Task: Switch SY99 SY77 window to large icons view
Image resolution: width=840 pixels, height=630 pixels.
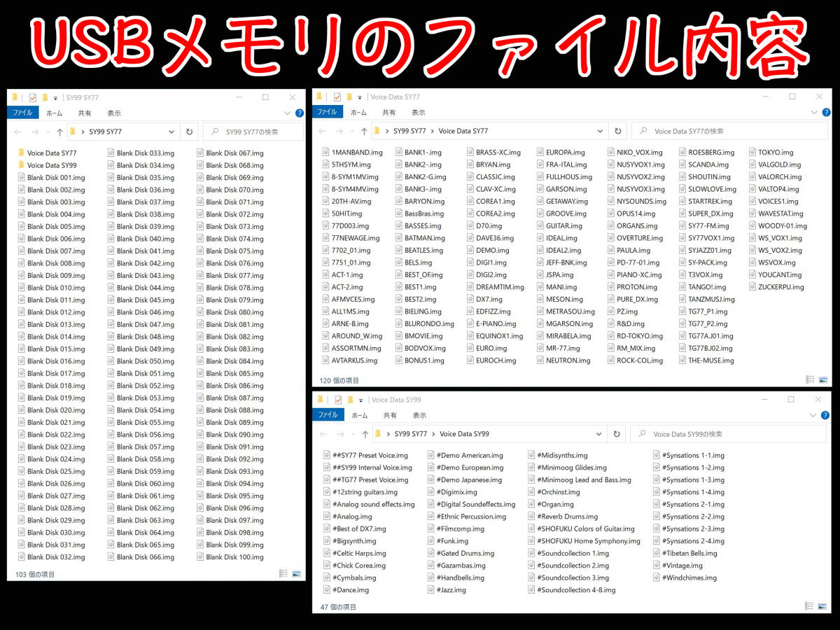Action: tap(296, 574)
